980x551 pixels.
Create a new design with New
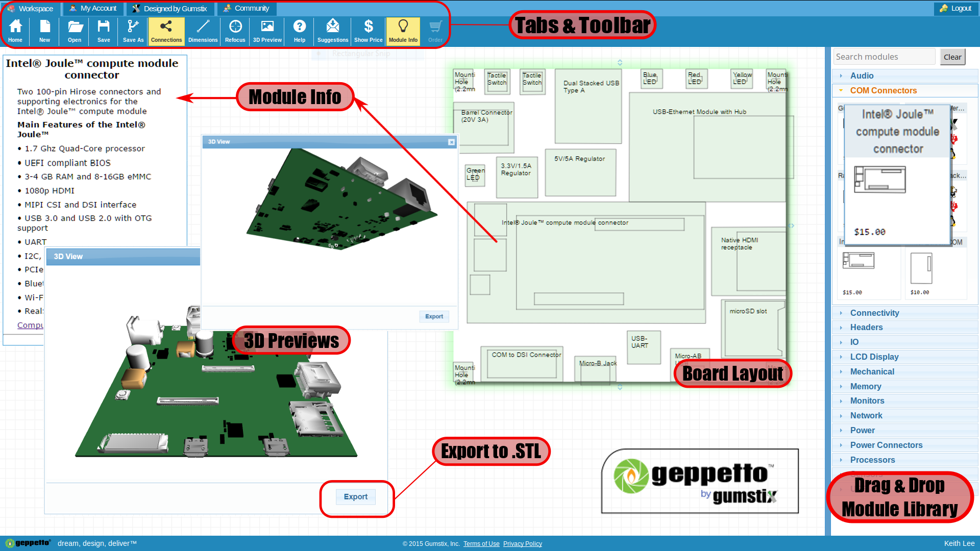(45, 32)
